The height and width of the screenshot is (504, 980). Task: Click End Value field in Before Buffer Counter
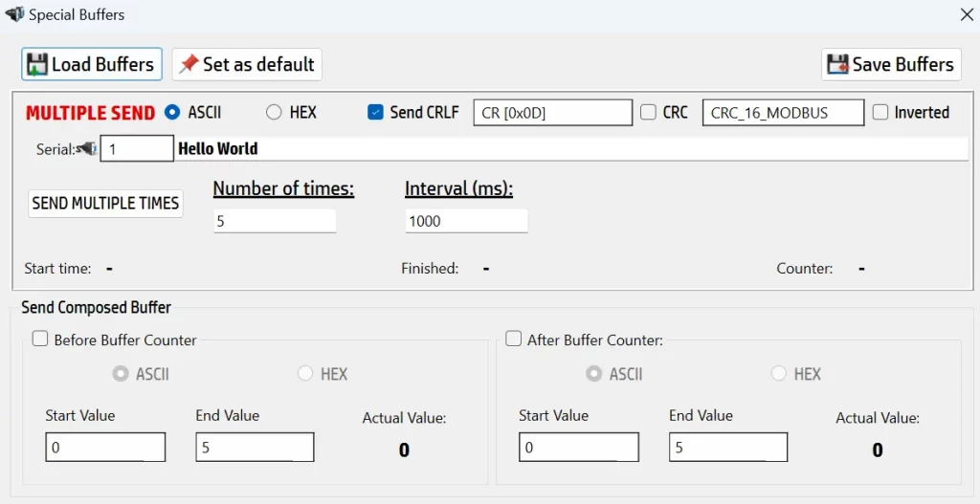[x=255, y=448]
